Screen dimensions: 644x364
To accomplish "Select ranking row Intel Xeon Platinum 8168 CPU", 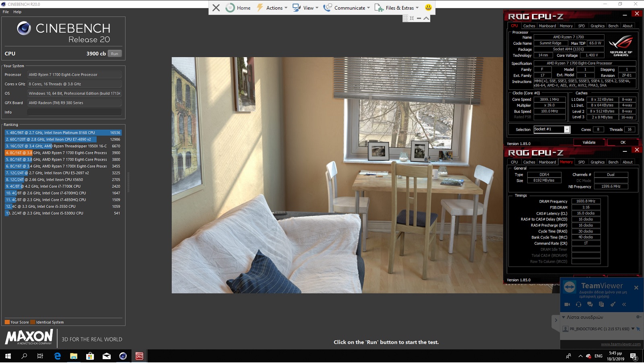I will click(x=63, y=132).
